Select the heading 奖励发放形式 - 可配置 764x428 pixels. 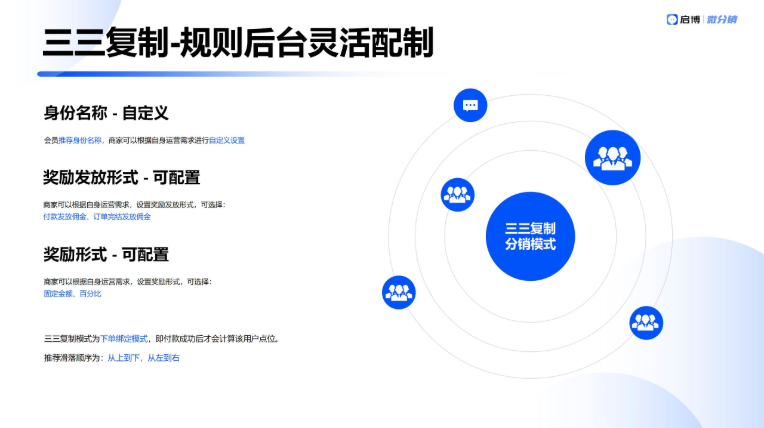click(122, 177)
